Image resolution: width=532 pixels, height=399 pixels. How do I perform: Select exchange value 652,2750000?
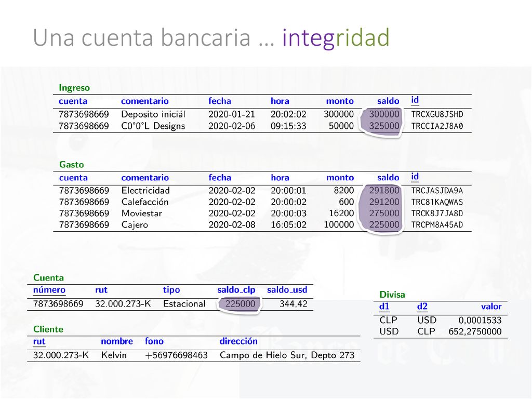475,332
